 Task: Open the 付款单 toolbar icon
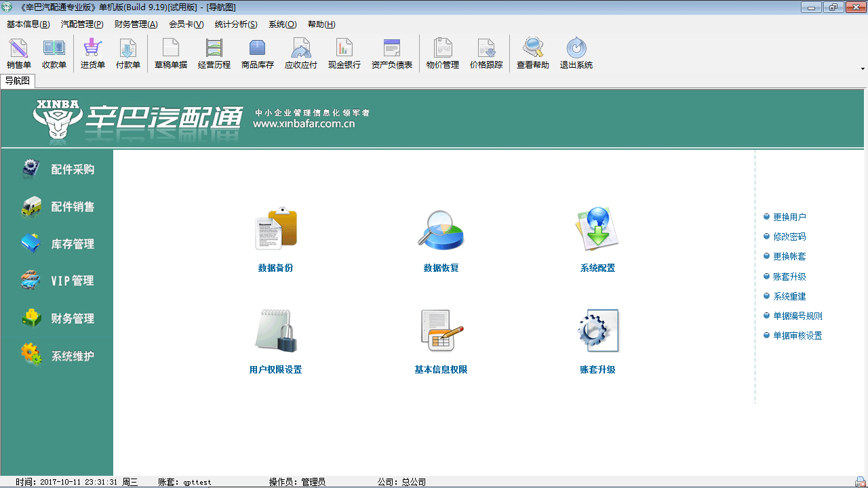click(x=128, y=54)
